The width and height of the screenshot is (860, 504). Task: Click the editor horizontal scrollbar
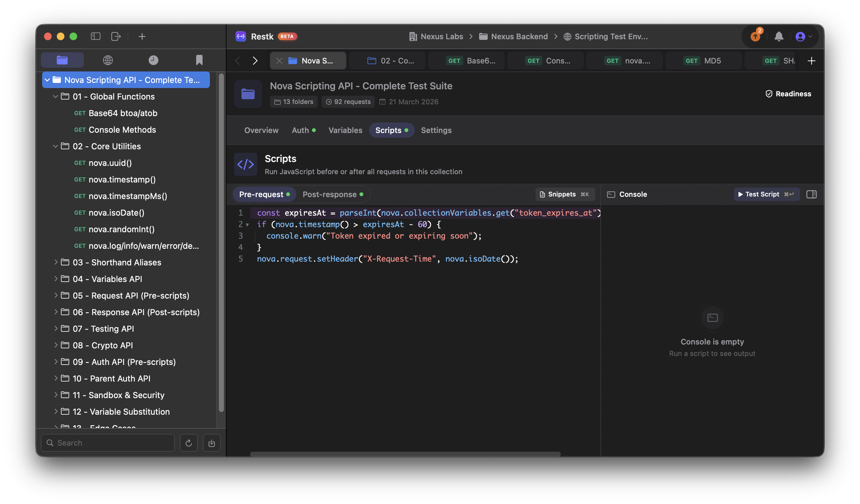coord(405,454)
